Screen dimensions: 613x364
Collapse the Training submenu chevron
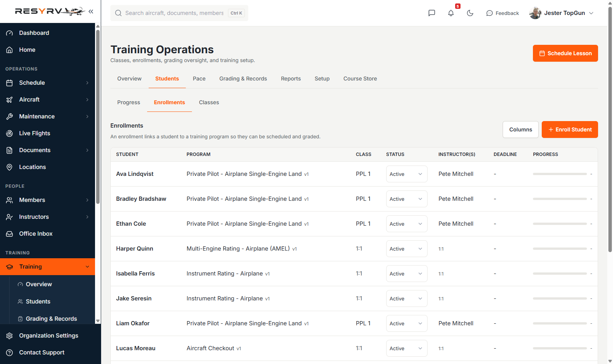click(87, 267)
